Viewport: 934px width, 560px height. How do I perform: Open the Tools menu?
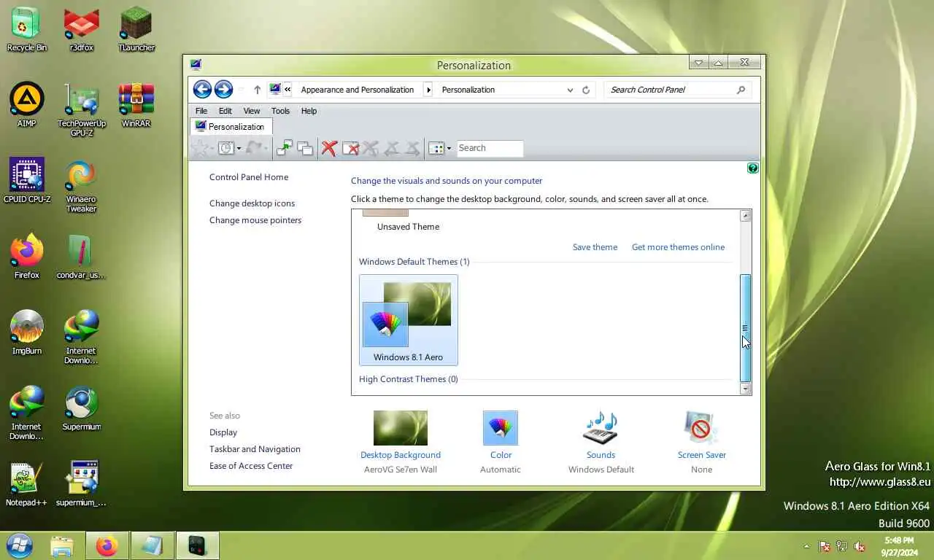[x=280, y=111]
